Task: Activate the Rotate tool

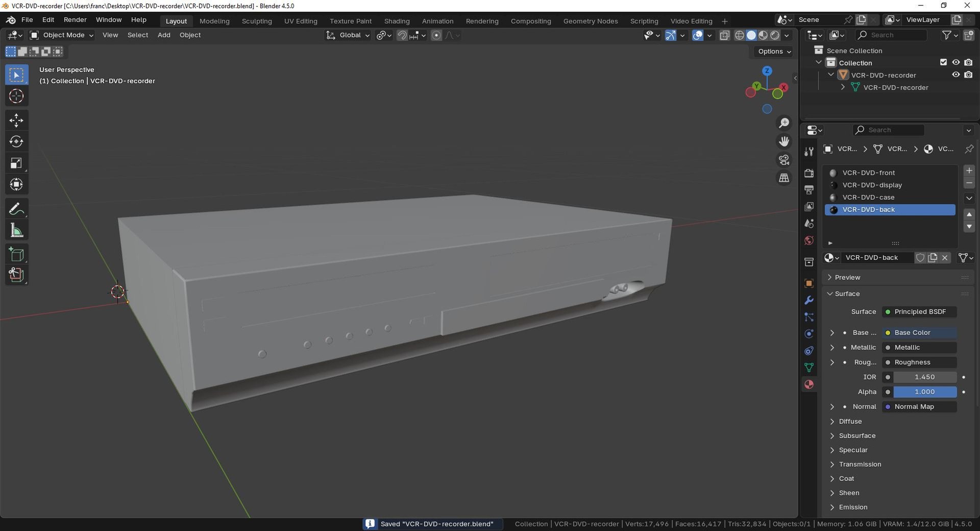Action: (x=16, y=141)
